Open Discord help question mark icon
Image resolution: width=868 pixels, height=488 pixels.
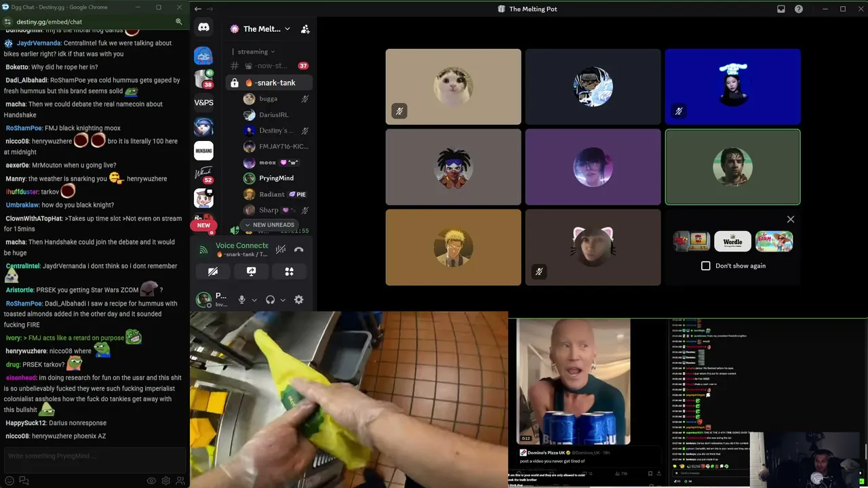[799, 9]
